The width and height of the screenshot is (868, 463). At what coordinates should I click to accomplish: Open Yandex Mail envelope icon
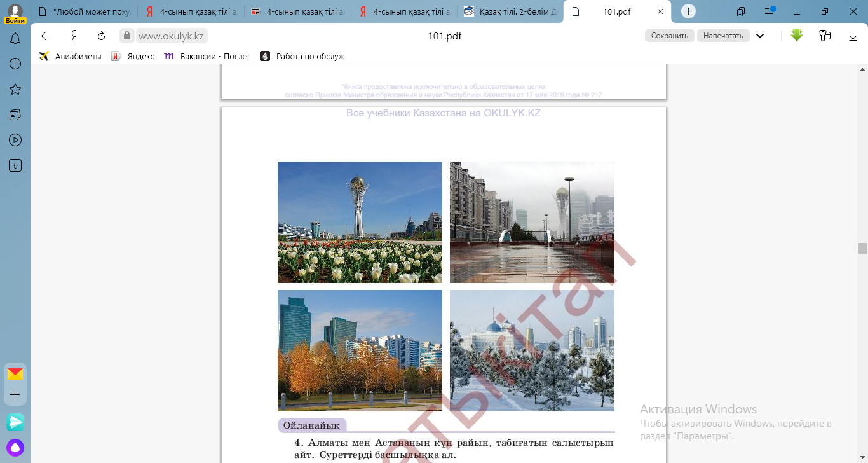15,373
